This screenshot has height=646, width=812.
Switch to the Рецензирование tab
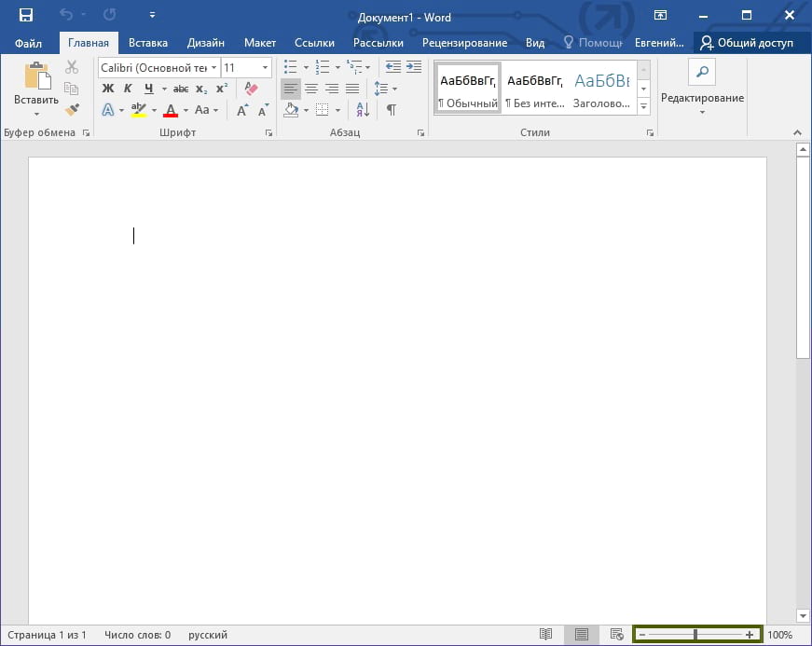coord(464,43)
